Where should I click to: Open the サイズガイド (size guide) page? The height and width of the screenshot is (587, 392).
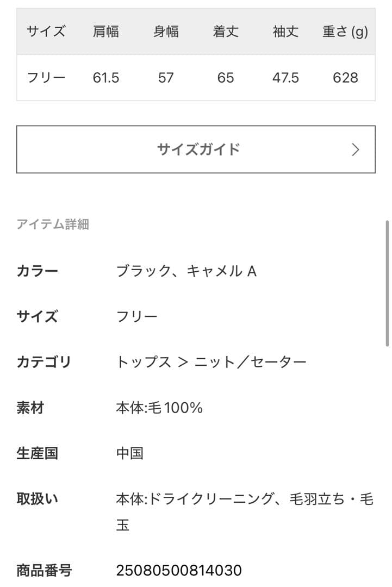196,149
